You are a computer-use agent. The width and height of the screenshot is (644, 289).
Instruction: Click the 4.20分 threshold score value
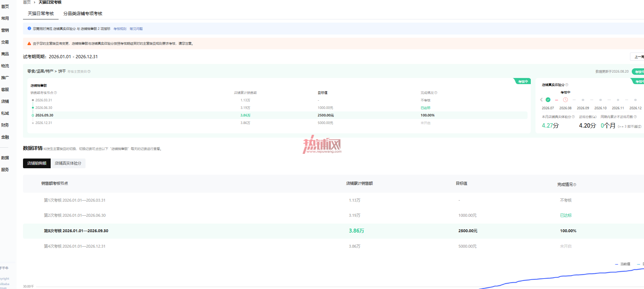[x=588, y=125]
